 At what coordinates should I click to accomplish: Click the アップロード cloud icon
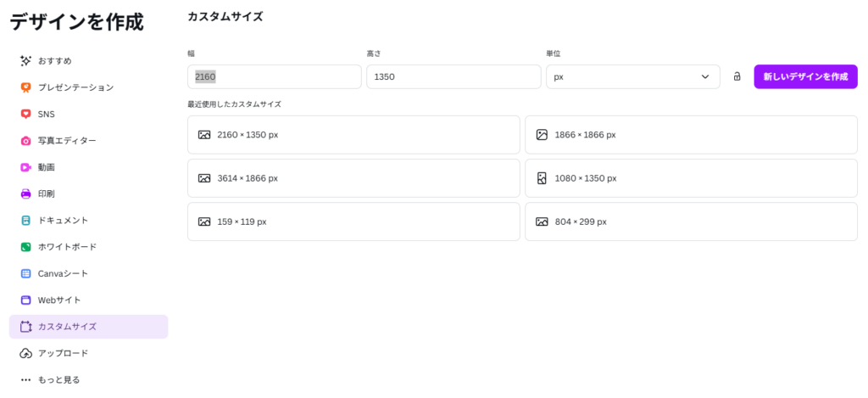pos(25,353)
